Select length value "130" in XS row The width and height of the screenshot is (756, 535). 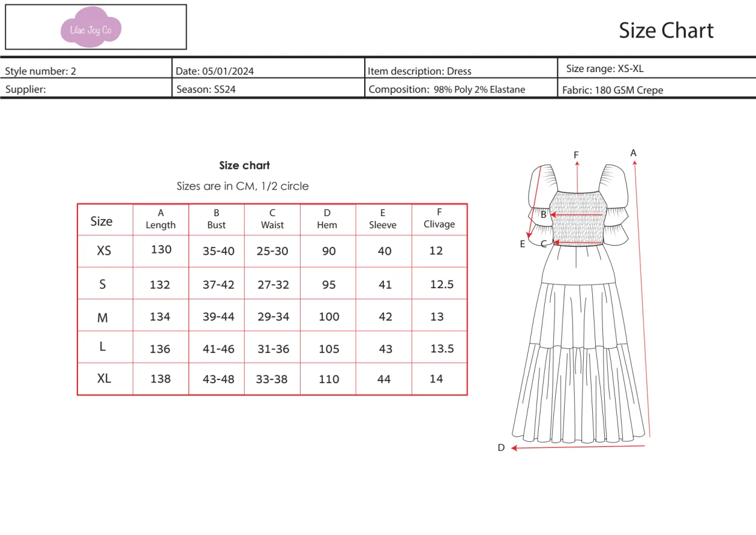pos(161,249)
